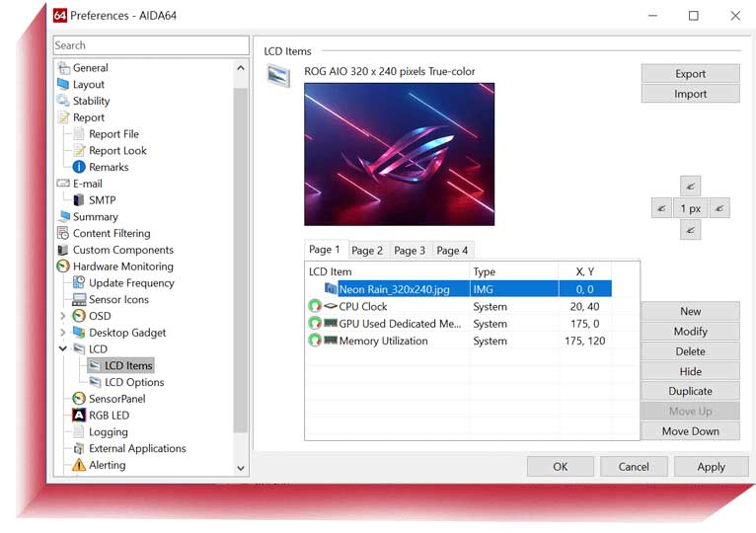The width and height of the screenshot is (756, 533).
Task: Click the blue Remarks info icon
Action: click(79, 167)
